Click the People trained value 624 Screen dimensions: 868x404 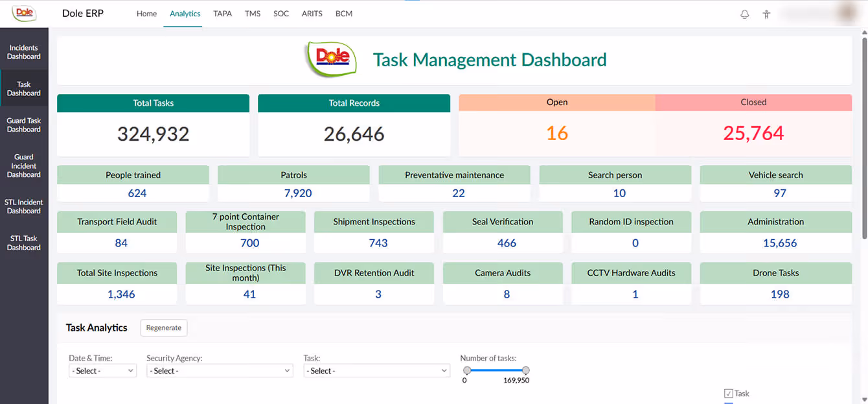pos(137,193)
